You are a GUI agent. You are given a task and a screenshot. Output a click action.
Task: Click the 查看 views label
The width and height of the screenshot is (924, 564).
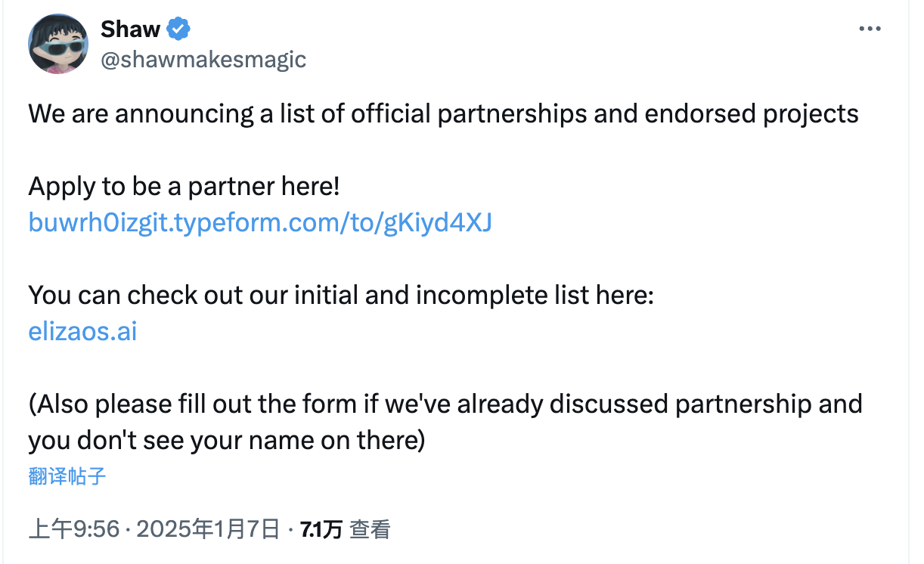371,529
